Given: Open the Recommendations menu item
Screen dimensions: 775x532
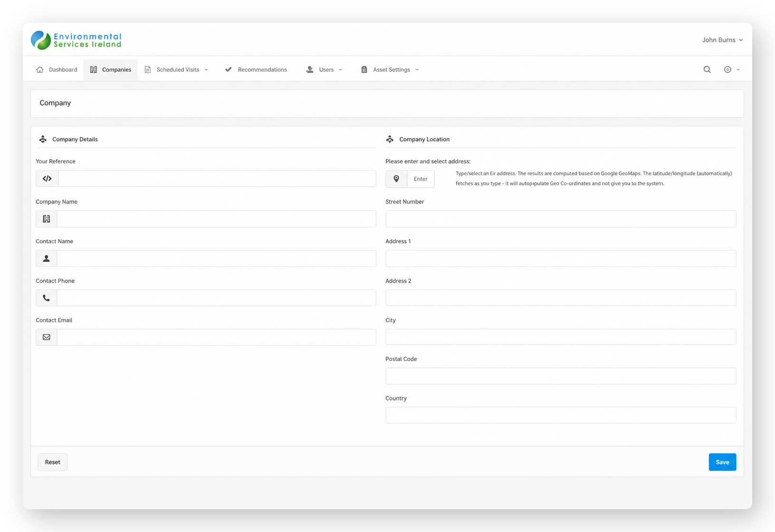Looking at the screenshot, I should coord(256,69).
